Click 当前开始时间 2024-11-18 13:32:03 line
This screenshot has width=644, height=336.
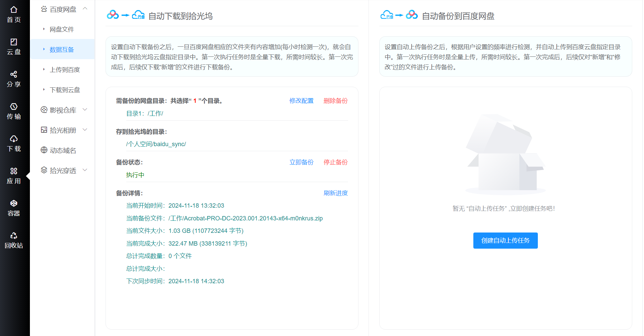pyautogui.click(x=175, y=206)
